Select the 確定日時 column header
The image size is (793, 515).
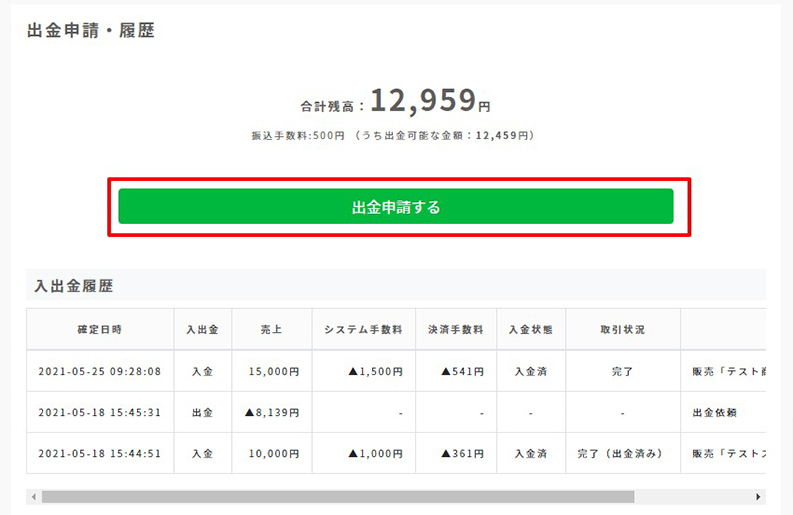(x=100, y=329)
